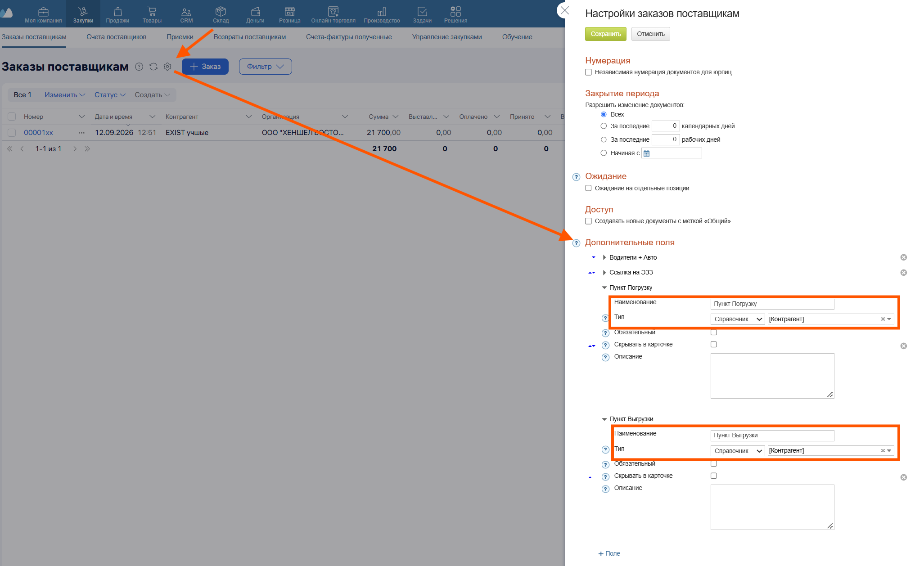Open the Изменить dropdown menu
This screenshot has height=566, width=924.
coord(65,95)
